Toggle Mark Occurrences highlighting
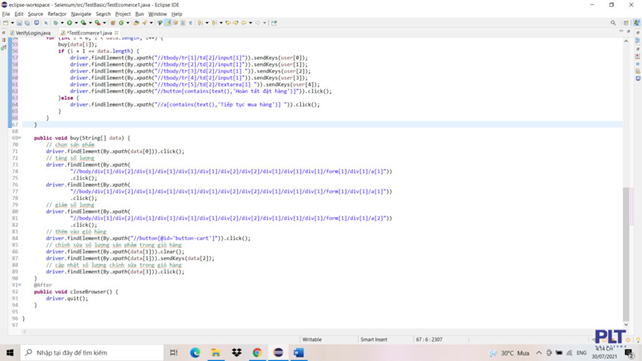The height and width of the screenshot is (361, 642). (167, 23)
